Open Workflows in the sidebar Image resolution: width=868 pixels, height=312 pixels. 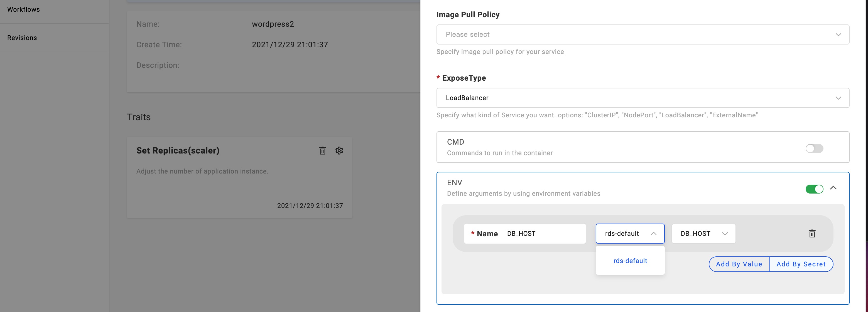pos(24,9)
